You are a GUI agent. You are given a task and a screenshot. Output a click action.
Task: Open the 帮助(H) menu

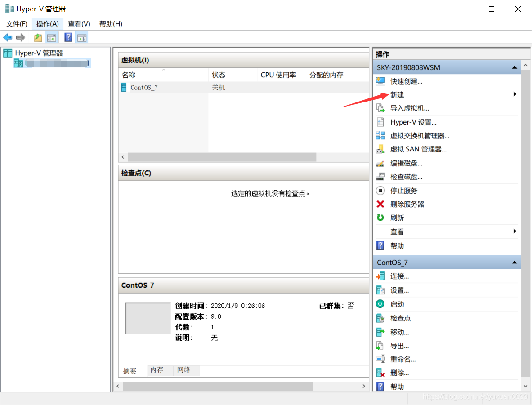(x=111, y=24)
